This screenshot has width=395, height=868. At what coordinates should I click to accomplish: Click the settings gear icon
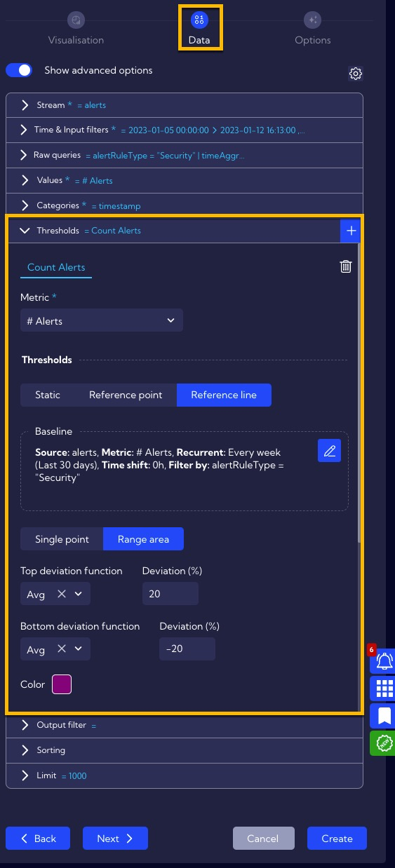[x=356, y=74]
